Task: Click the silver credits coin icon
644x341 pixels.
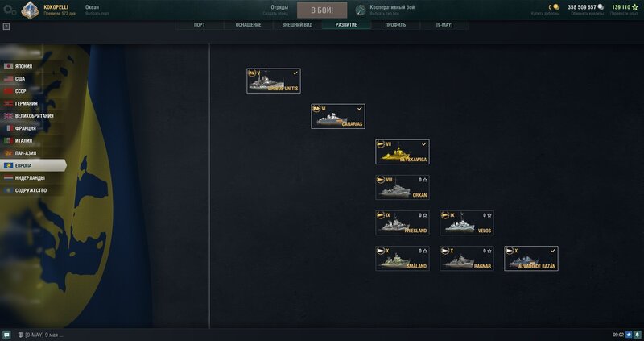Action: pyautogui.click(x=601, y=7)
